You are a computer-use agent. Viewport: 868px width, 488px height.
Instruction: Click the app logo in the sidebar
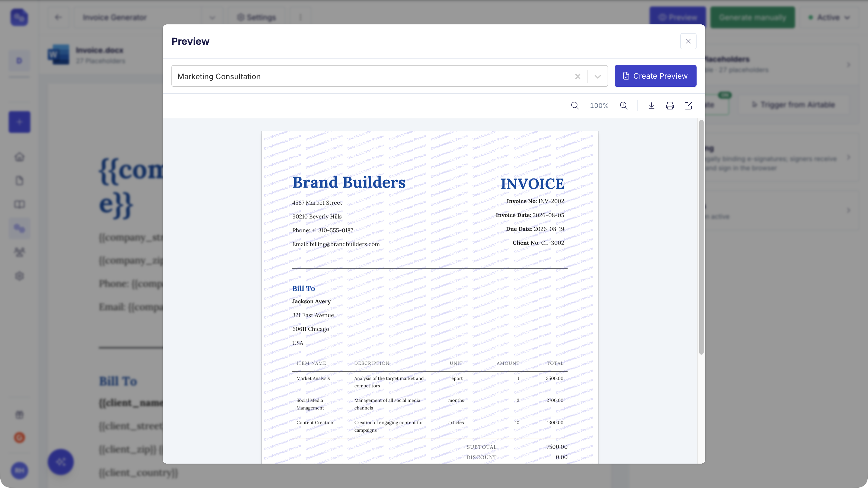pos(19,17)
